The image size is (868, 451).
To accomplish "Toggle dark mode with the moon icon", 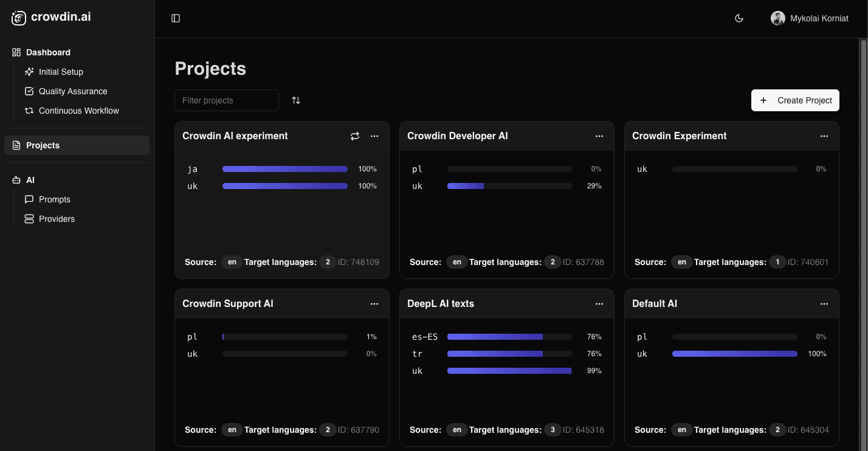I will coord(739,18).
